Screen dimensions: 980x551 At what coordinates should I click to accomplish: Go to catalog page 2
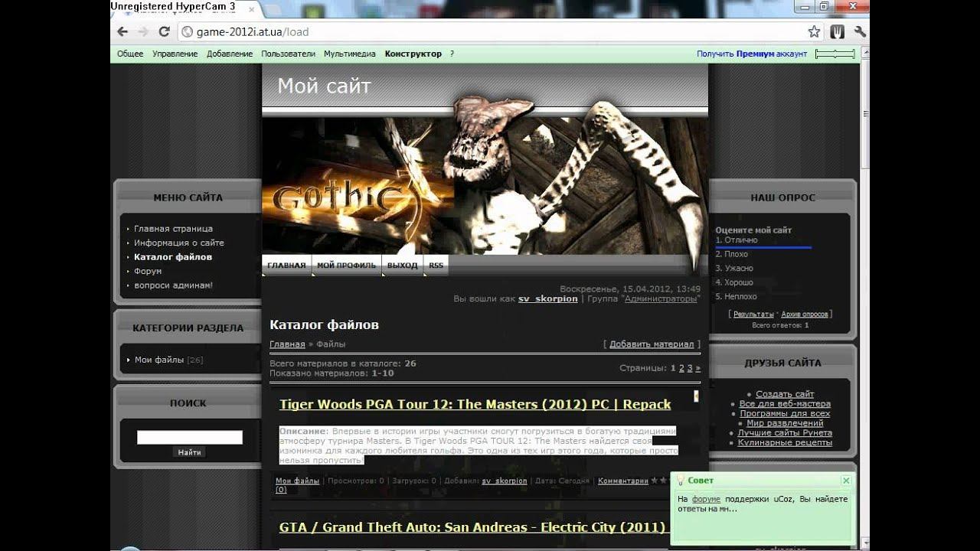point(681,368)
